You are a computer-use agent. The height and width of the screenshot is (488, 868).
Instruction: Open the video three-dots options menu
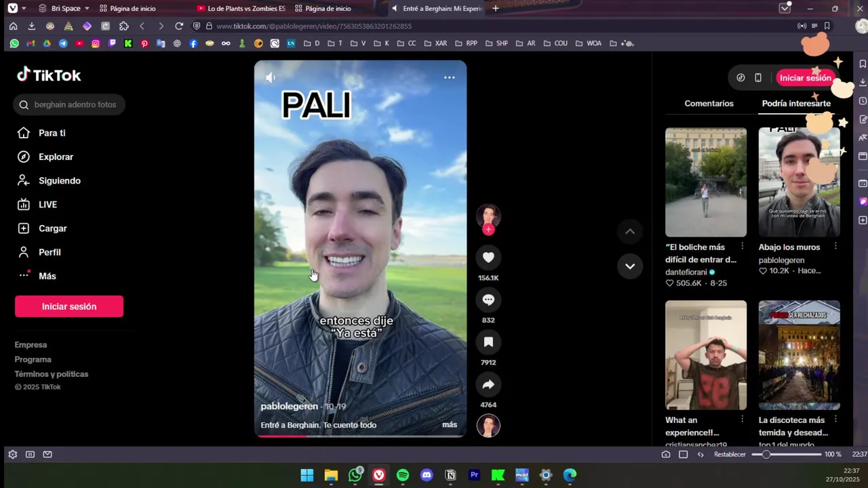click(449, 77)
